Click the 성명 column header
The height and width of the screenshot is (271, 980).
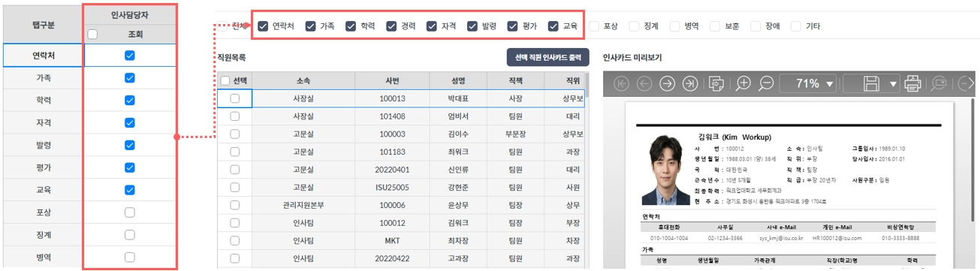click(459, 80)
